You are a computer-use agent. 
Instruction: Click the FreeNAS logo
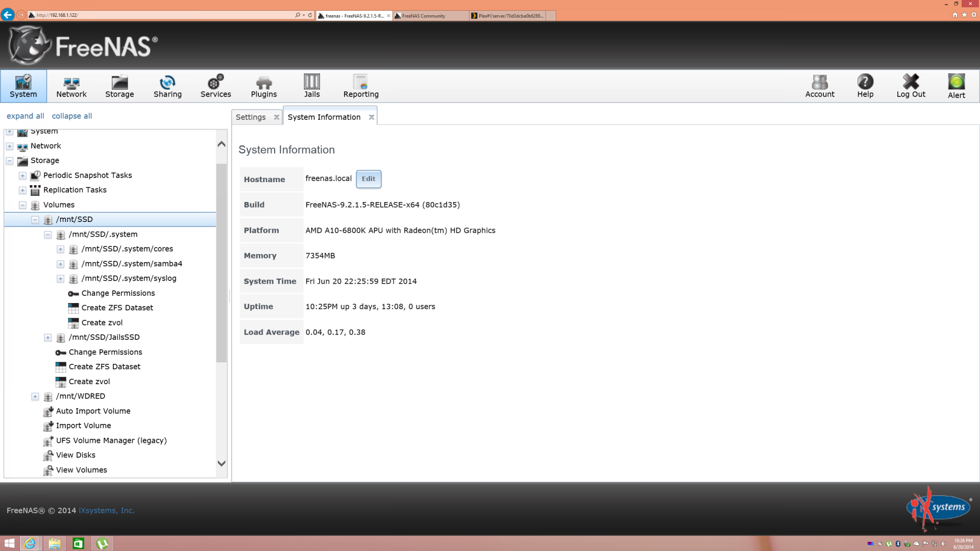(83, 46)
